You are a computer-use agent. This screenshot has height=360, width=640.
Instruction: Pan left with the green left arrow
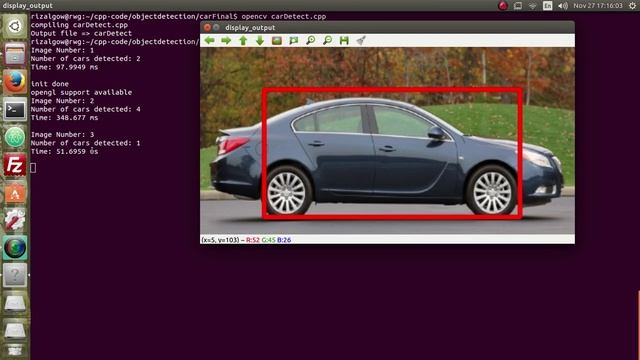click(209, 40)
